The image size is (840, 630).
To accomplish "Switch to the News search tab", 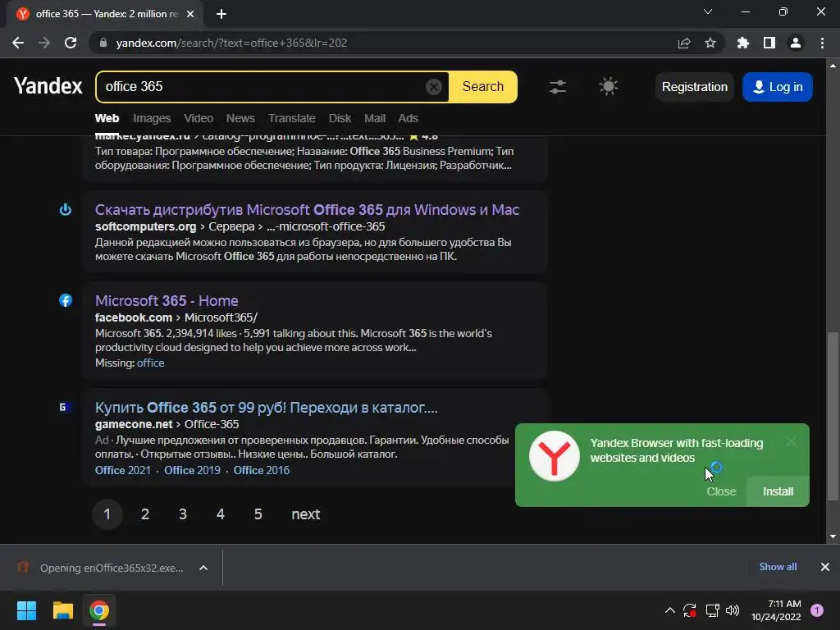I will pyautogui.click(x=240, y=118).
